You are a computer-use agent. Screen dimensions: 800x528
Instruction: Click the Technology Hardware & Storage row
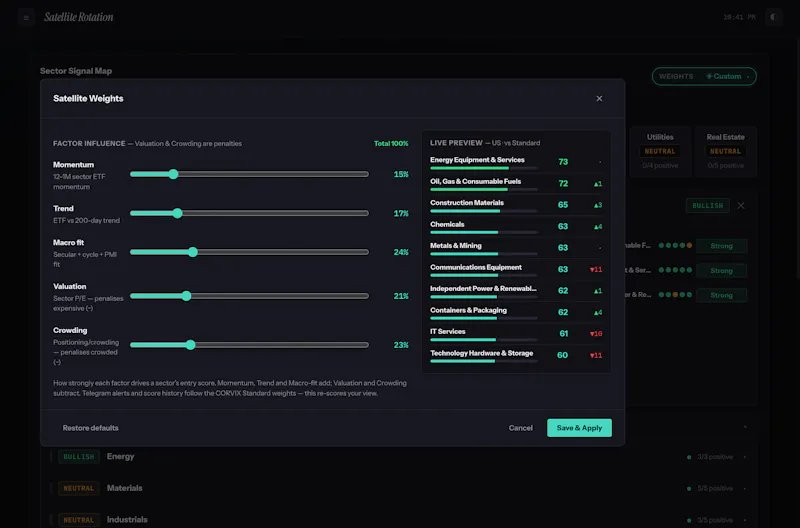coord(516,355)
